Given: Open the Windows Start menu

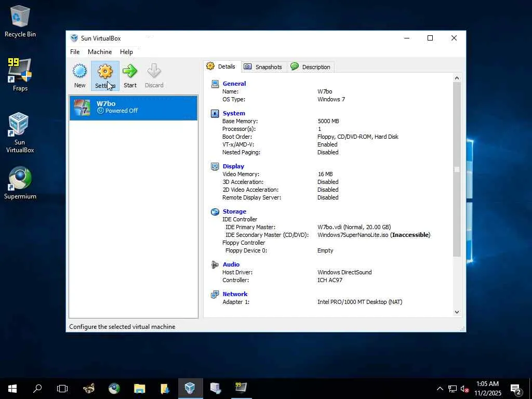Looking at the screenshot, I should point(12,389).
